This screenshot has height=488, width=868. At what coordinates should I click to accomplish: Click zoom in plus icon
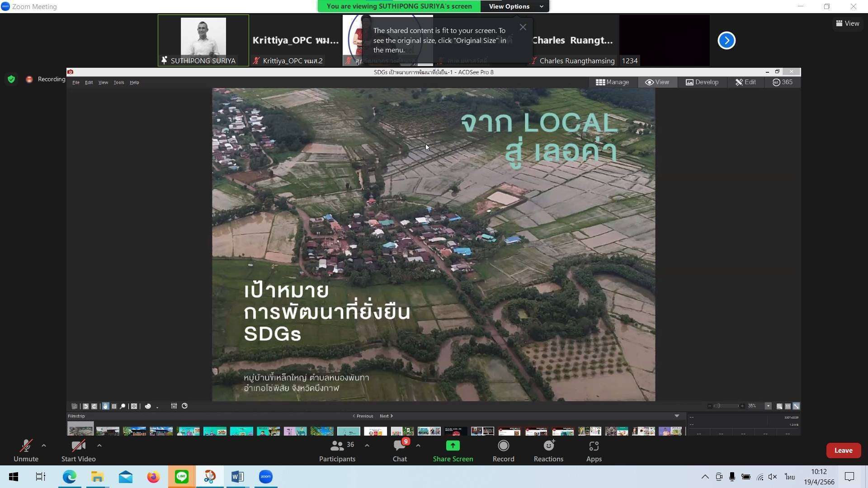click(x=742, y=406)
